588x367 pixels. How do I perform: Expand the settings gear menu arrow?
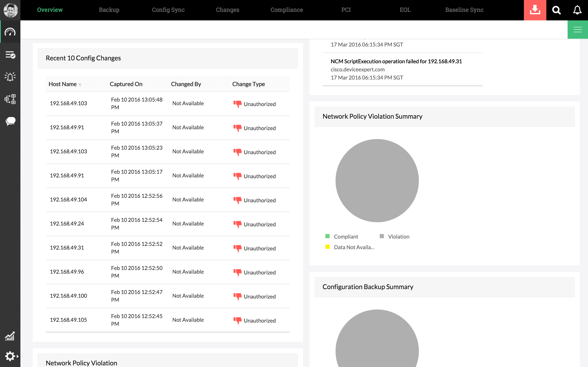tap(18, 356)
